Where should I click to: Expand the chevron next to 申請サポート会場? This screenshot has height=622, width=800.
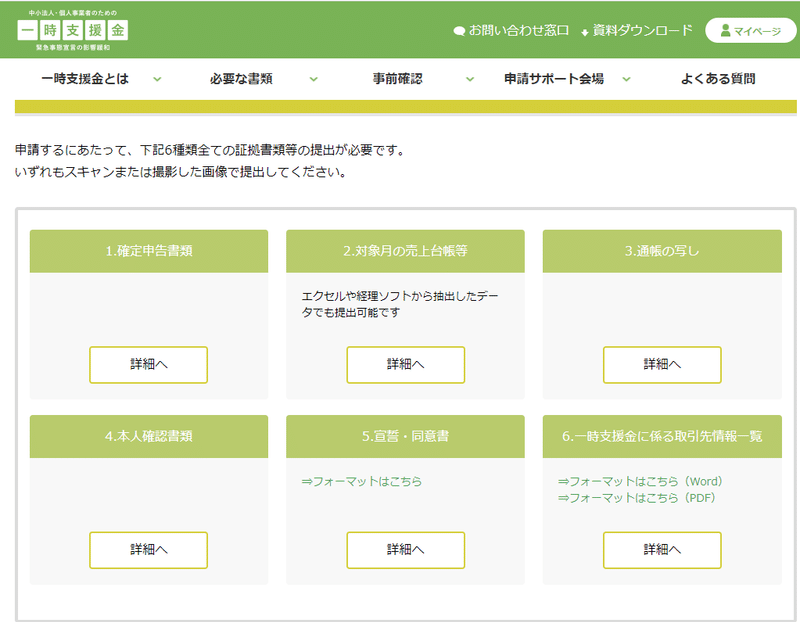coord(627,79)
